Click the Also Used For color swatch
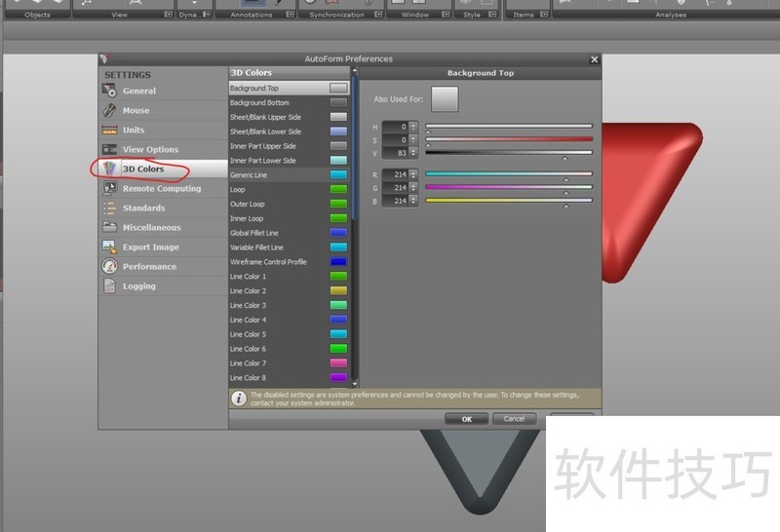The height and width of the screenshot is (532, 780). point(445,99)
